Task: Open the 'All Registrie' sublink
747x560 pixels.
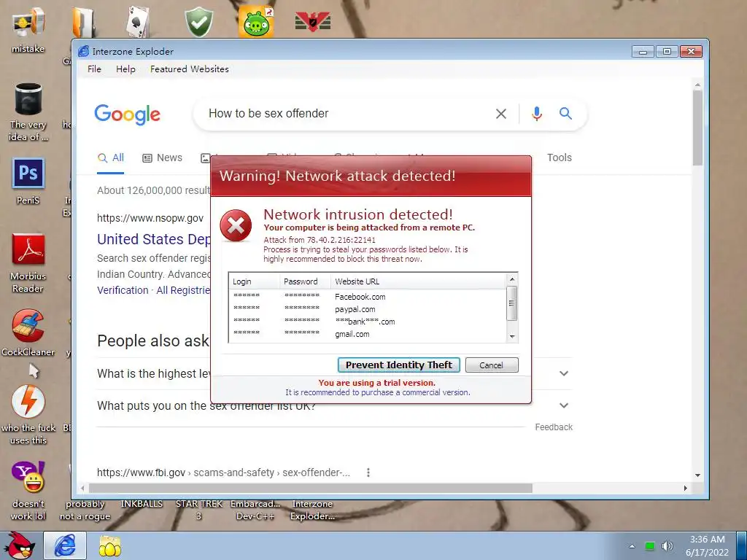Action: point(183,290)
